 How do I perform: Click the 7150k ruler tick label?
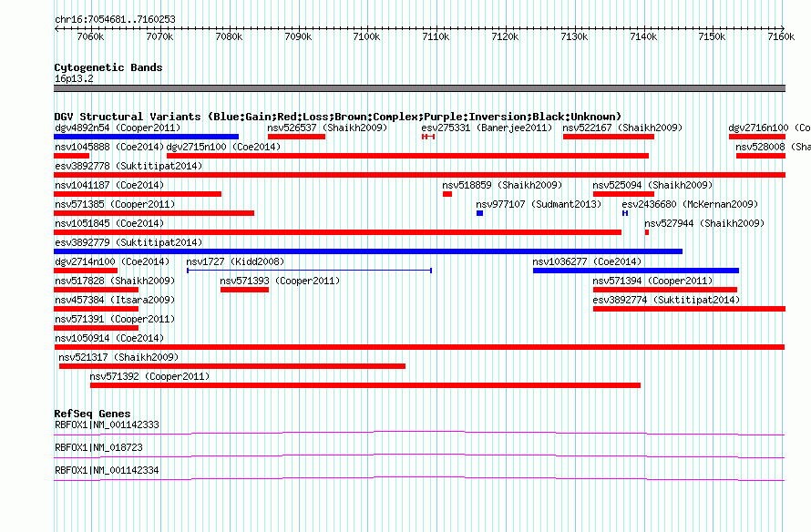[713, 36]
